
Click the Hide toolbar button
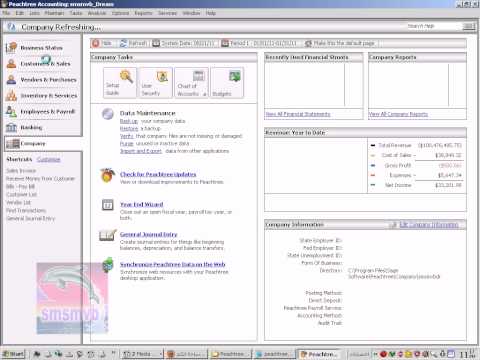click(102, 43)
